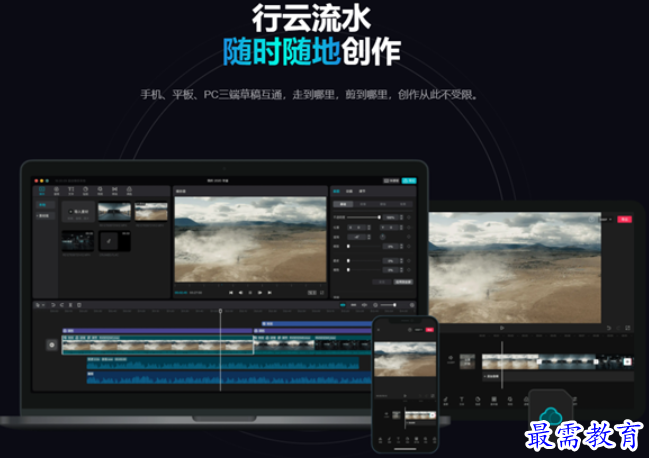
Task: Click the teal Export button on laptop
Action: coord(409,181)
